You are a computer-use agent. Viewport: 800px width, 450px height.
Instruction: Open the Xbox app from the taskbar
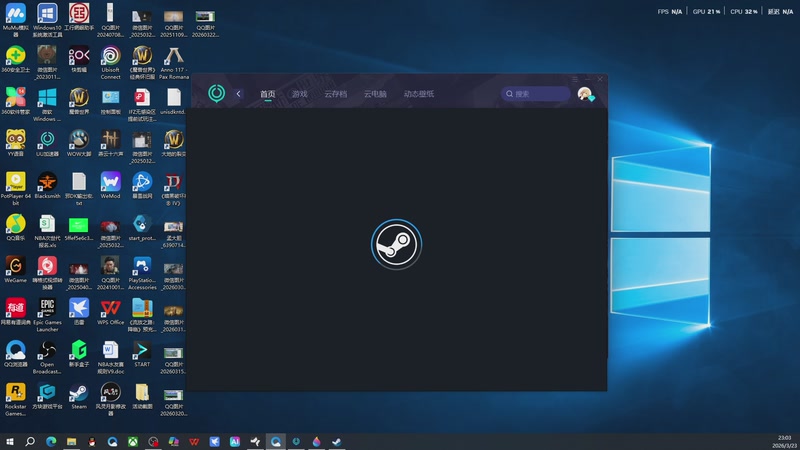point(133,441)
